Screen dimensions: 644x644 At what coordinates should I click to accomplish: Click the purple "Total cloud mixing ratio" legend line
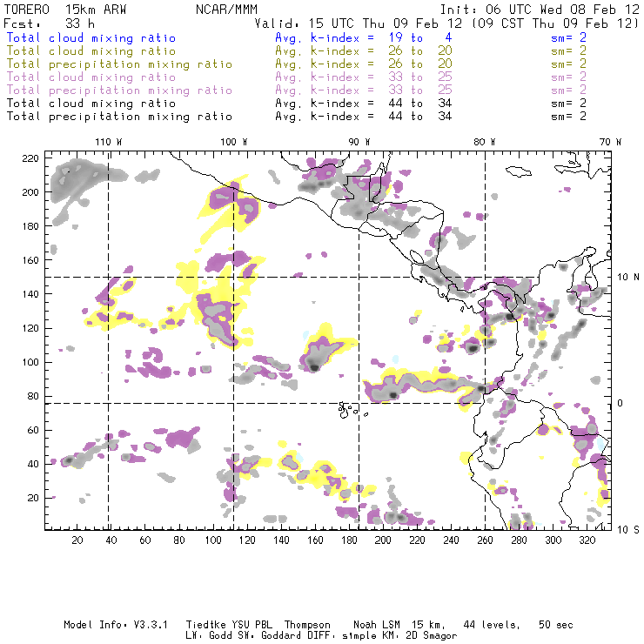91,77
